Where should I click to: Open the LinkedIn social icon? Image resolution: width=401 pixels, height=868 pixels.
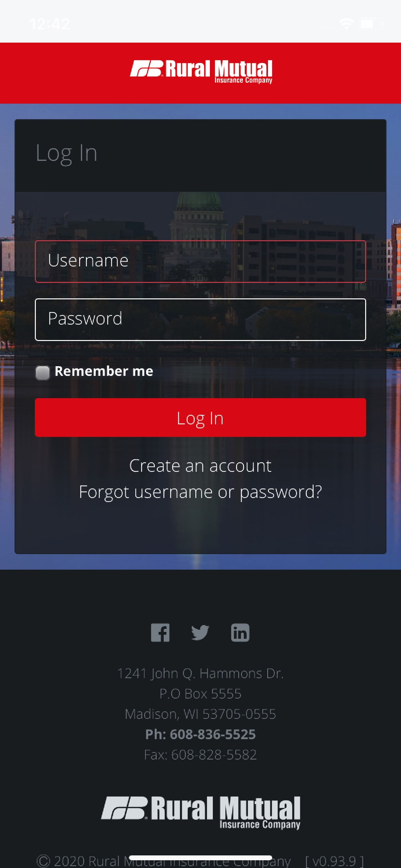click(240, 633)
